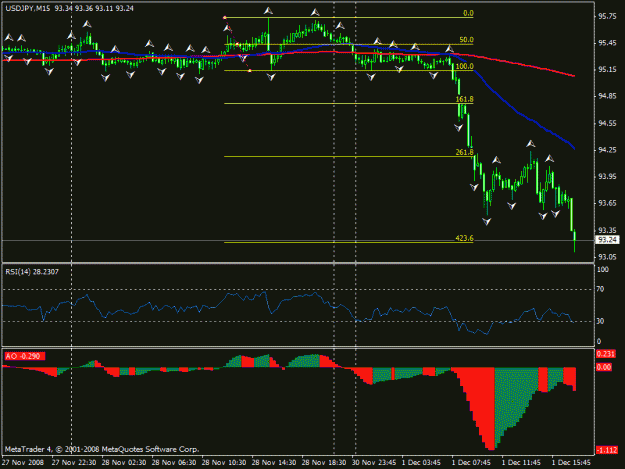Click the 95.75 price scale label
Screen dimensions: 625x469
[607, 16]
